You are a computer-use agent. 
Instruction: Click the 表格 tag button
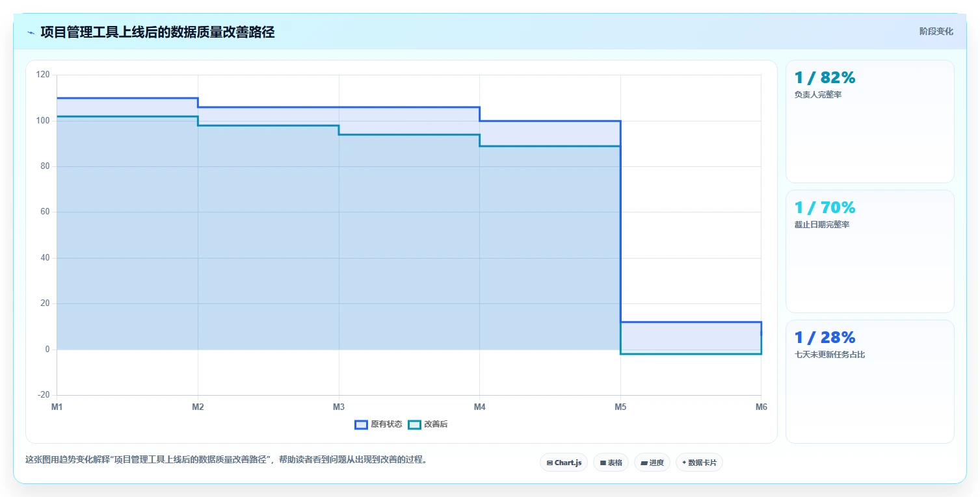[x=611, y=463]
